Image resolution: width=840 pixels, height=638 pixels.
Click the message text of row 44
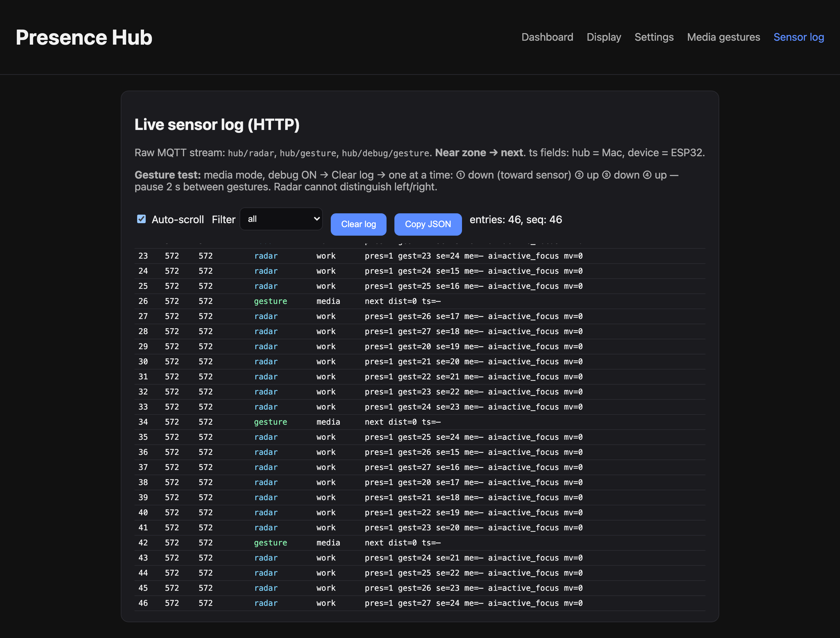tap(473, 573)
